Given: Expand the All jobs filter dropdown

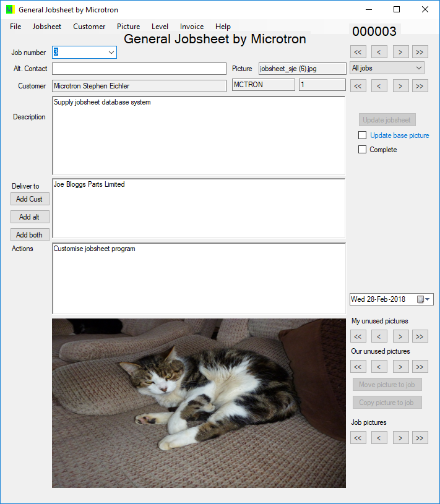Looking at the screenshot, I should point(418,68).
